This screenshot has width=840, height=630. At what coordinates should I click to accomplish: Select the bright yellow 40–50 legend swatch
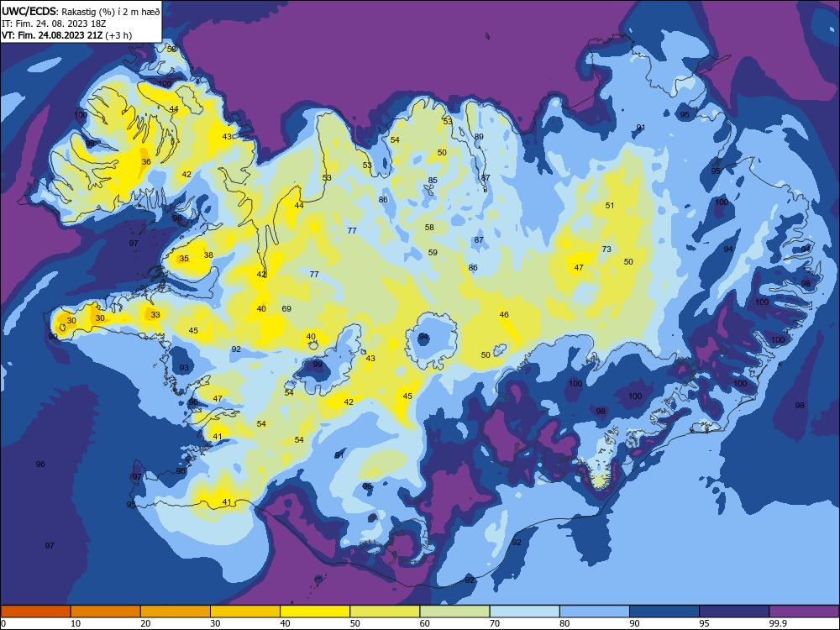315,612
